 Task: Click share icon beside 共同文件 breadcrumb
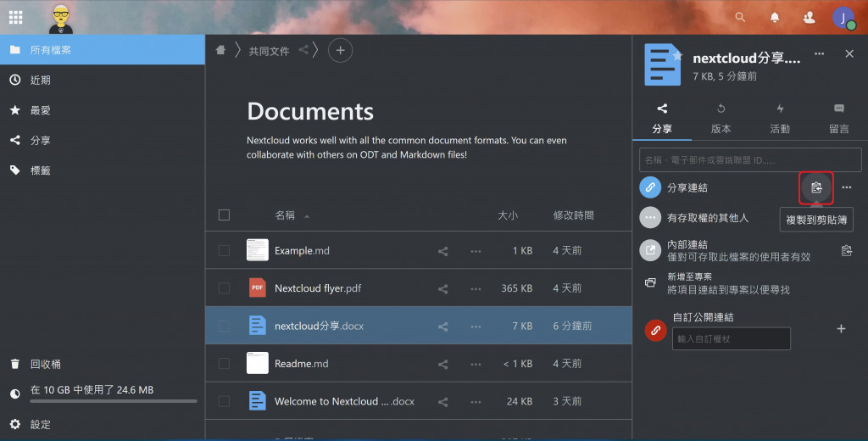pyautogui.click(x=303, y=50)
